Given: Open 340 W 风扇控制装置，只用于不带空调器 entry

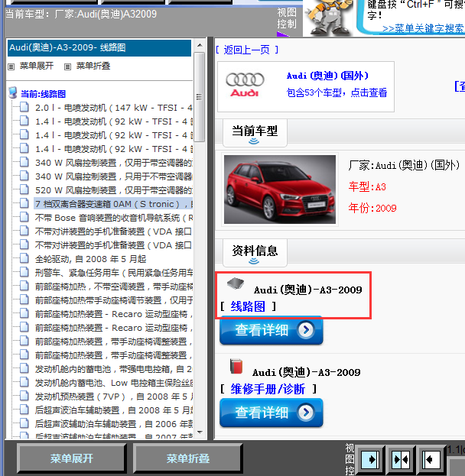Looking at the screenshot, I should coord(114,176).
